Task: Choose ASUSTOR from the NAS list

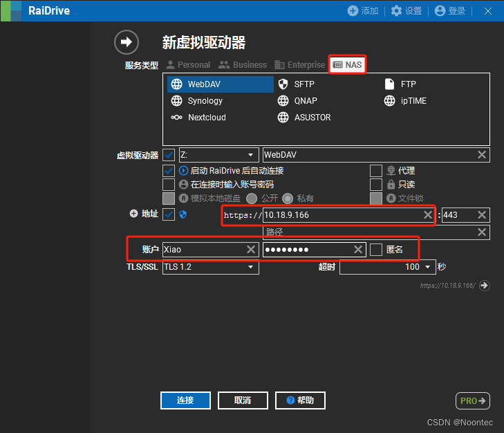Action: 304,118
